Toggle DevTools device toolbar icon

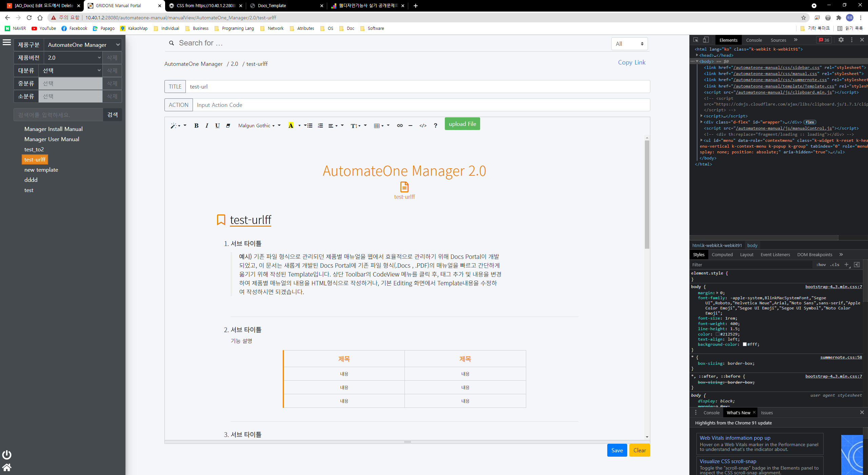(706, 40)
